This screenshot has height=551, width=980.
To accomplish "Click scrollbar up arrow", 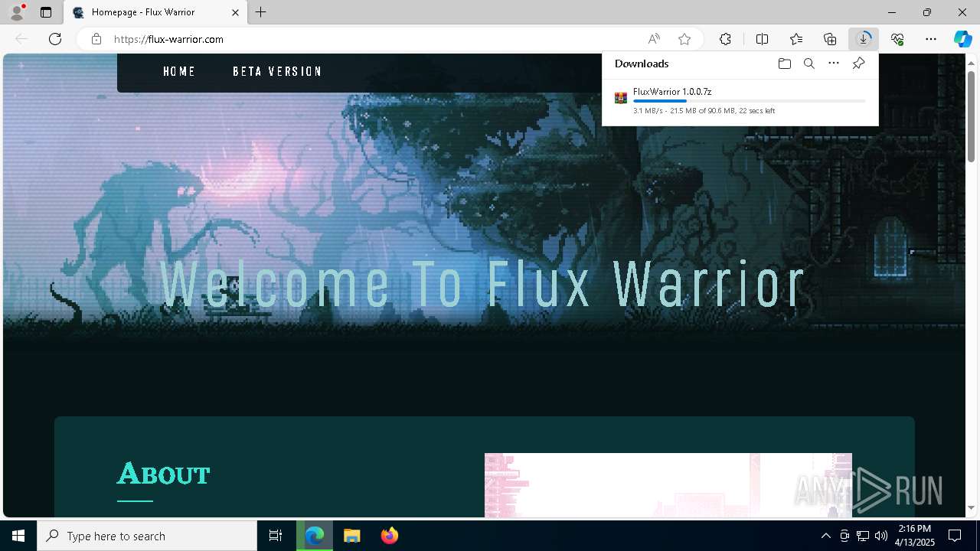I will coord(972,61).
